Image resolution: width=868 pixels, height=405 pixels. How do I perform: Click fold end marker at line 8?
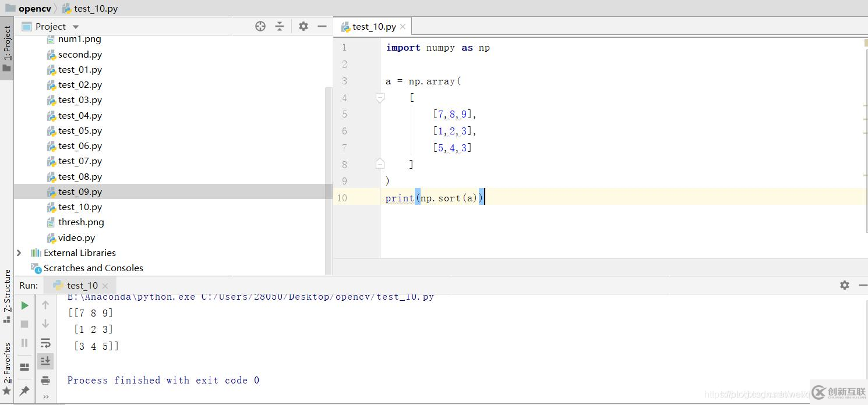380,164
